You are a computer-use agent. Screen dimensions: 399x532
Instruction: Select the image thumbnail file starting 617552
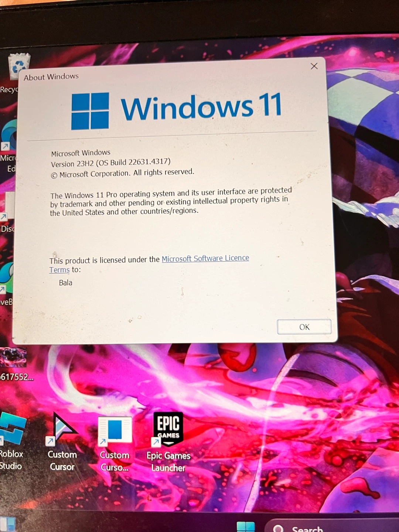point(16,364)
